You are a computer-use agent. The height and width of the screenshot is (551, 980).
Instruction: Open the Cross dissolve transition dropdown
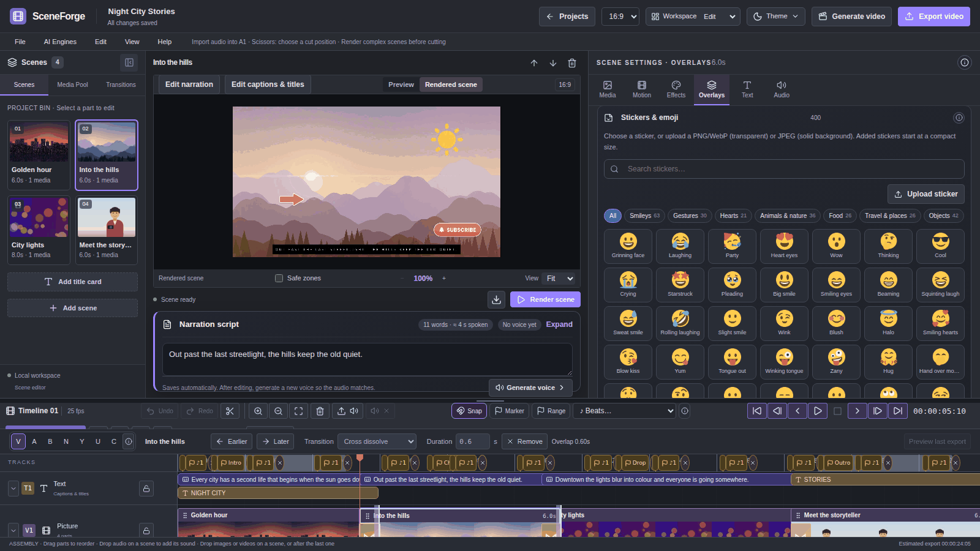coord(377,441)
